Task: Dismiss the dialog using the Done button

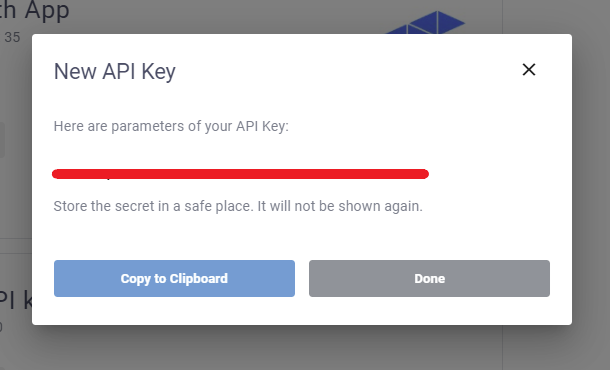Action: tap(429, 279)
